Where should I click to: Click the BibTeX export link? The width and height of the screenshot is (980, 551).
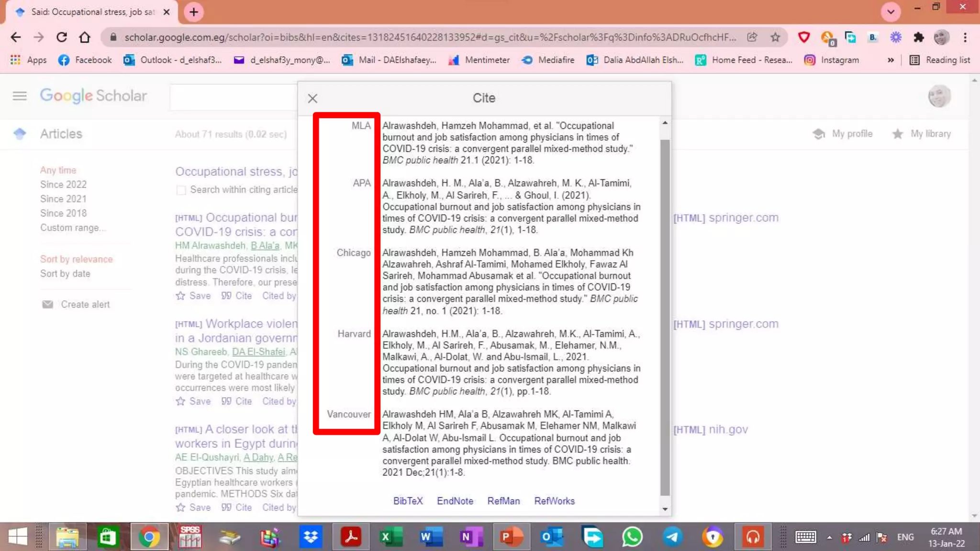pyautogui.click(x=408, y=501)
